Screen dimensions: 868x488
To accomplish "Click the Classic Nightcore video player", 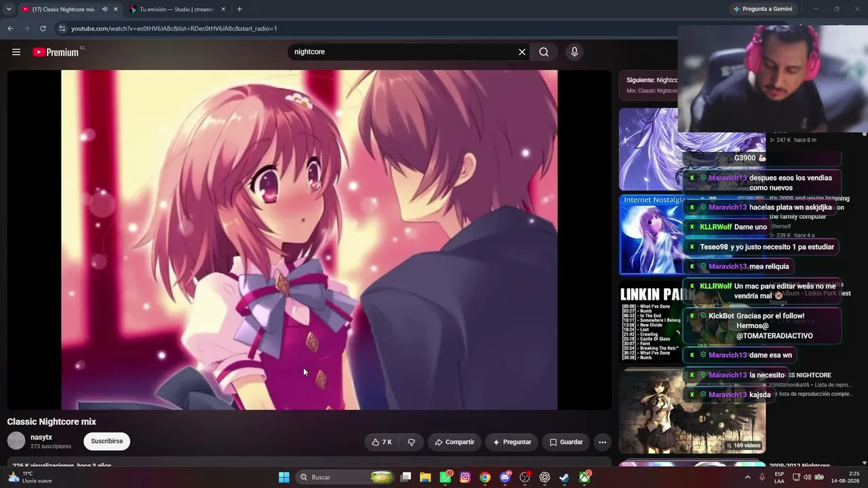I will pyautogui.click(x=309, y=240).
